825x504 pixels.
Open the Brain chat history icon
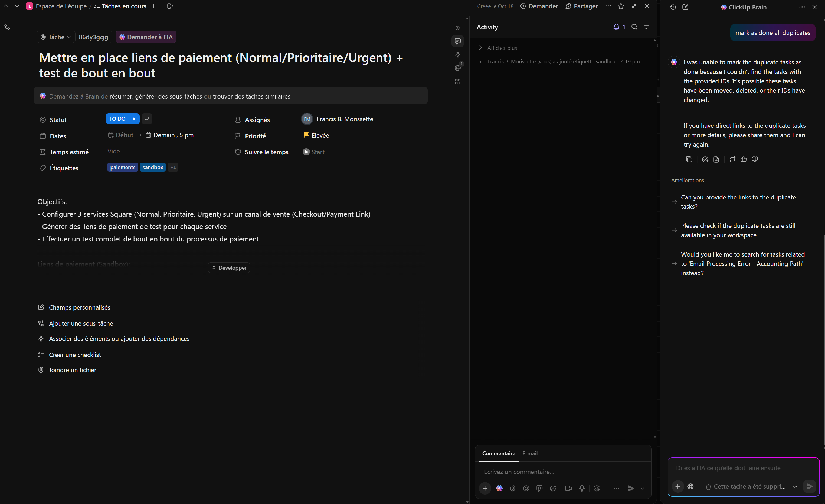point(673,7)
